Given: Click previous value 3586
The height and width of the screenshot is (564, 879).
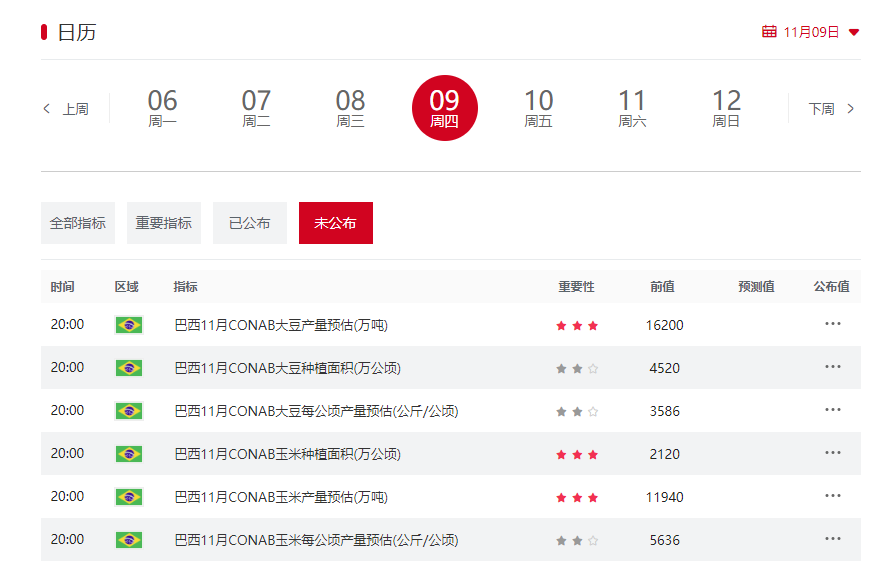Looking at the screenshot, I should coord(664,412).
